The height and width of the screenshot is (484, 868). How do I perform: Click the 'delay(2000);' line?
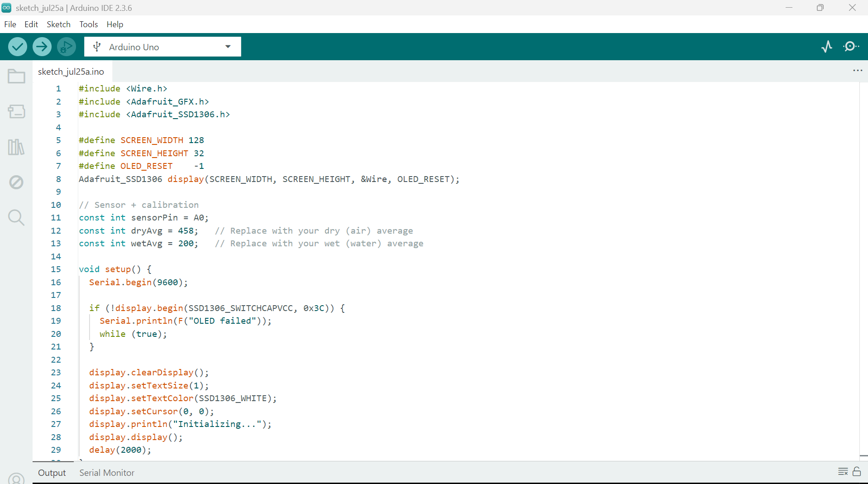(120, 450)
